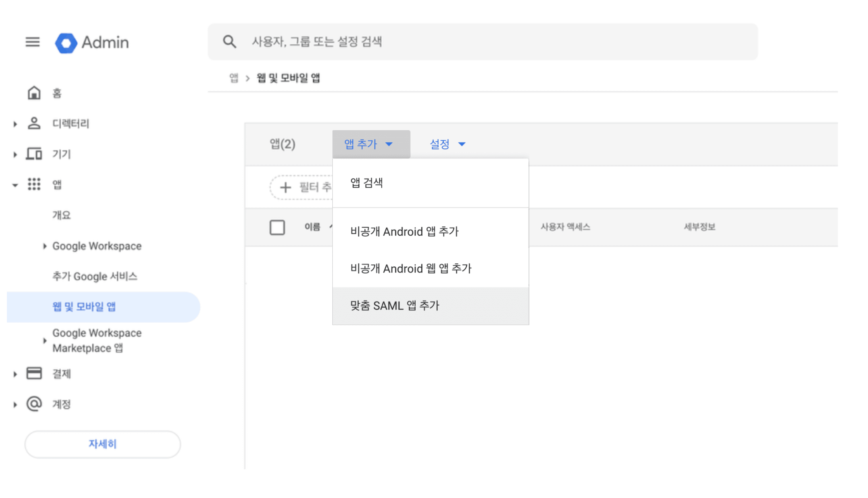Check the select-all apps checkbox
868x498 pixels.
tap(277, 227)
